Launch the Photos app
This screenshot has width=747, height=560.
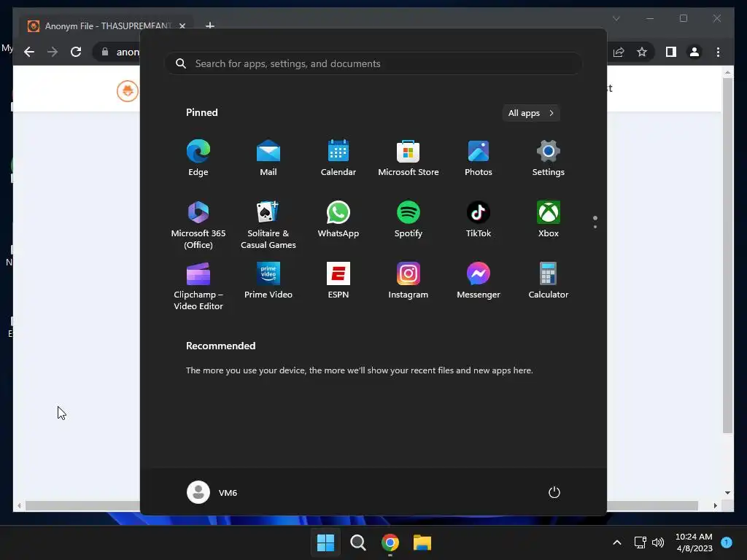point(479,158)
